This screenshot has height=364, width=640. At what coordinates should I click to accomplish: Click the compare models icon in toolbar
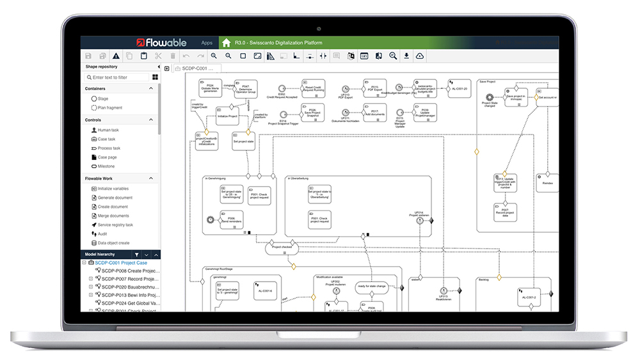click(x=379, y=56)
